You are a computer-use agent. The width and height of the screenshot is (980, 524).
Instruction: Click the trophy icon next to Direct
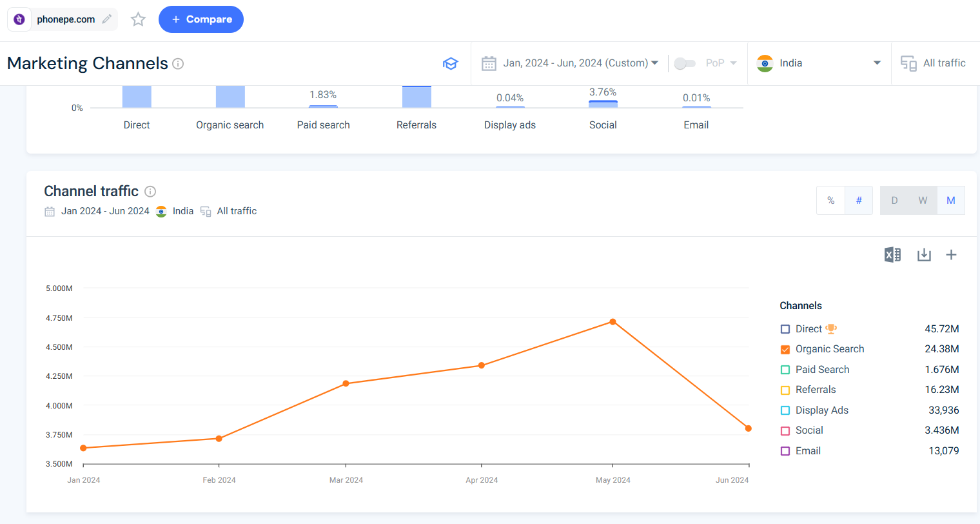831,328
